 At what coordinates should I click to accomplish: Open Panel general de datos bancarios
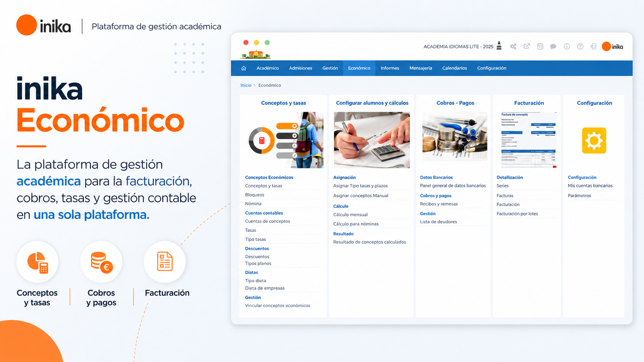[453, 186]
